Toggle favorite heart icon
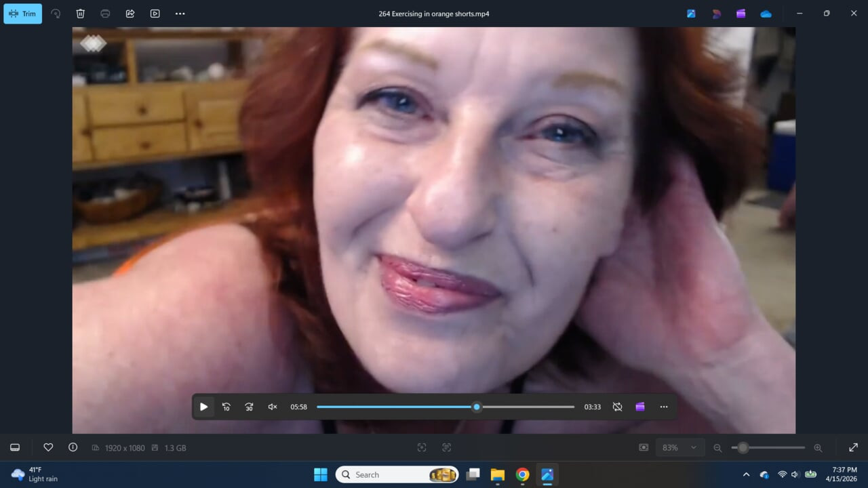This screenshot has height=488, width=868. coord(48,447)
